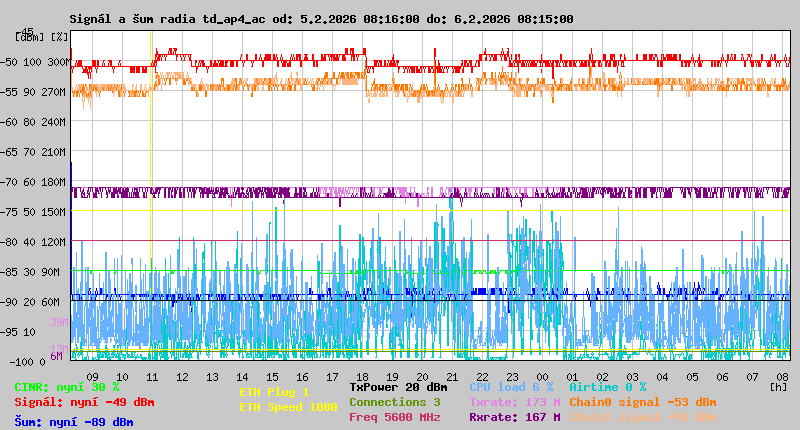The height and width of the screenshot is (430, 800).
Task: Select the Airtime 0 % legend entry
Action: click(607, 387)
